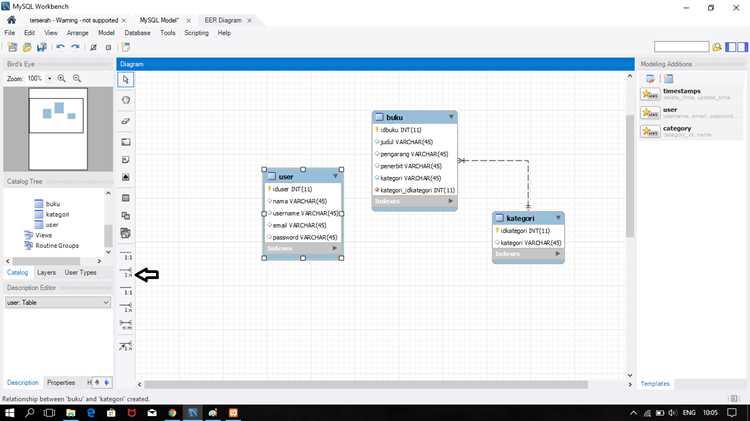Open the Scripting menu
Viewport: 750px width, 421px height.
point(197,33)
